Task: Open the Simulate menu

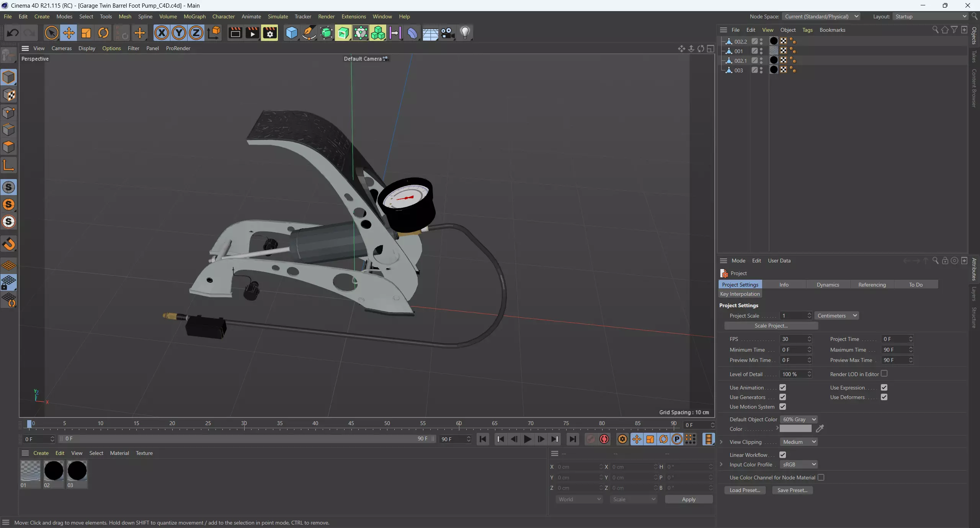Action: [278, 16]
